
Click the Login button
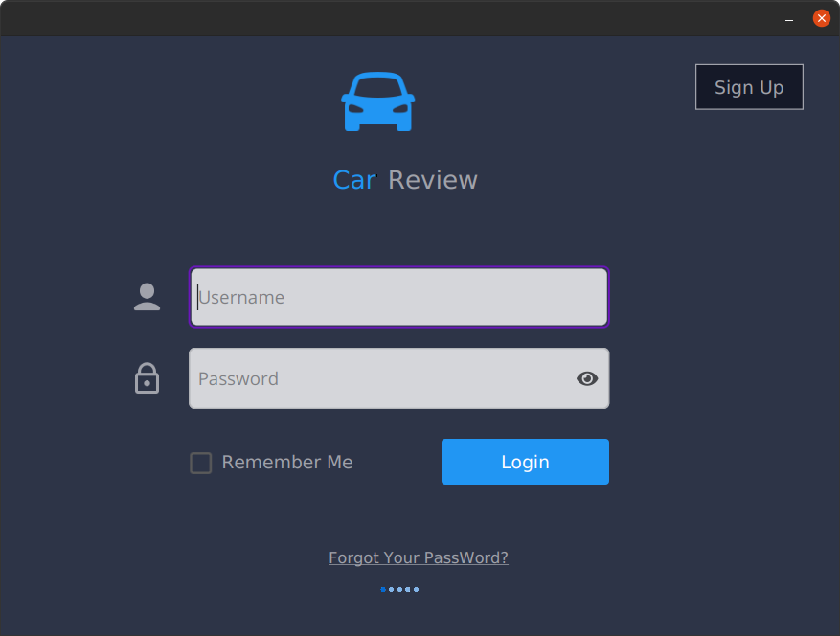pos(525,462)
